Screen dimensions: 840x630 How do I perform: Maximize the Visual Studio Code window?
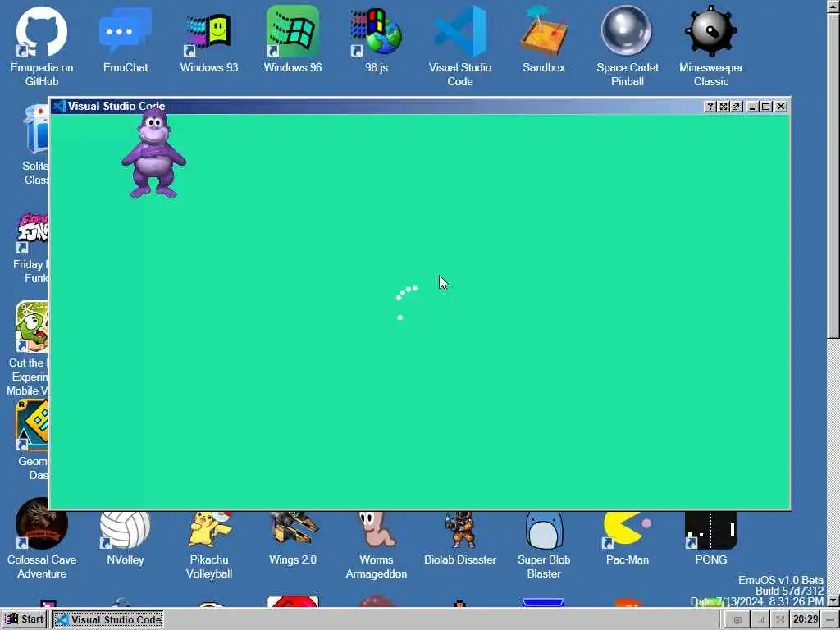[766, 107]
